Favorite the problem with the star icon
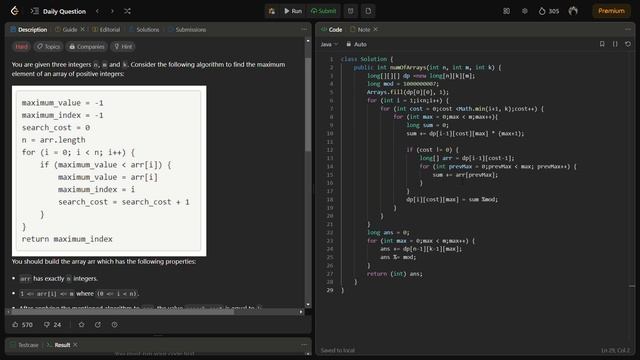Image resolution: width=640 pixels, height=360 pixels. (81, 325)
